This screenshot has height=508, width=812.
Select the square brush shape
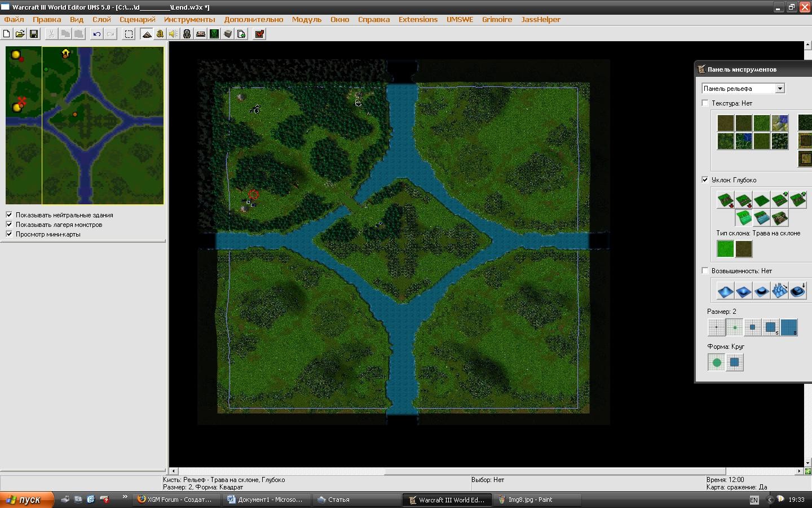(734, 362)
